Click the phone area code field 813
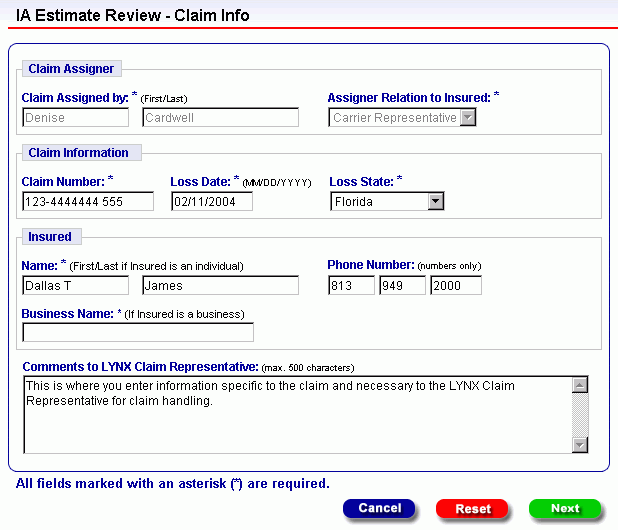 click(351, 285)
